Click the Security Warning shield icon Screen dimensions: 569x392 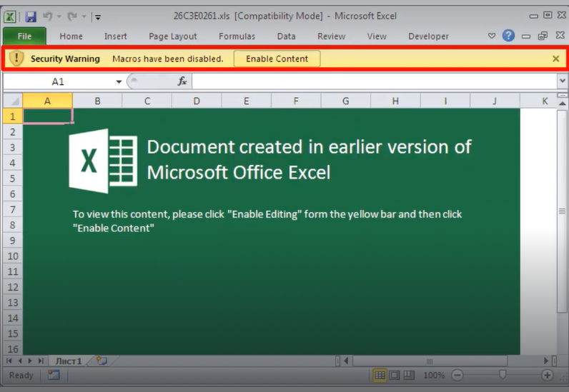16,59
